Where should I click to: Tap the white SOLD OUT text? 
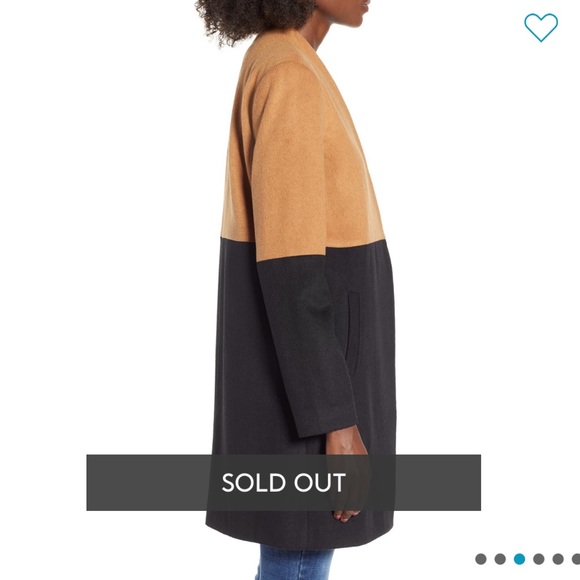click(x=283, y=482)
